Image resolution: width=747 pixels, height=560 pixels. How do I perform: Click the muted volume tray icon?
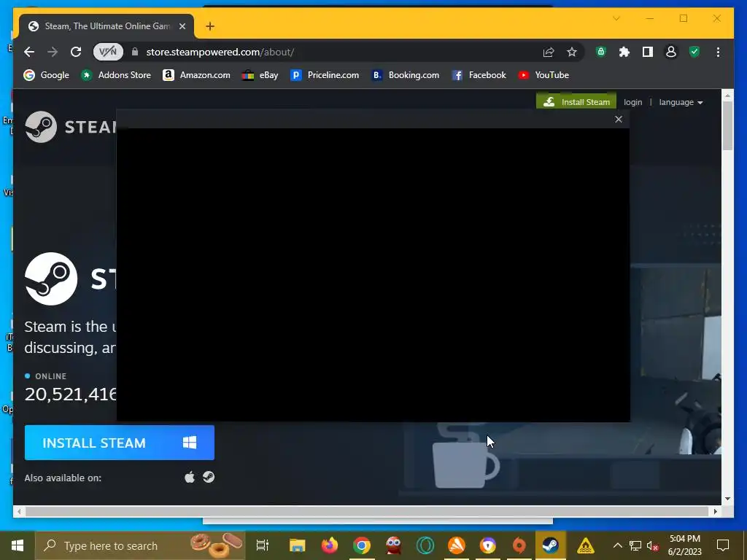point(653,545)
